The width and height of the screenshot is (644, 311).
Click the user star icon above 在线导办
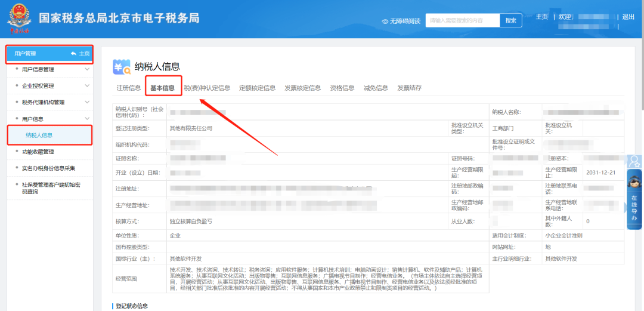[634, 161]
